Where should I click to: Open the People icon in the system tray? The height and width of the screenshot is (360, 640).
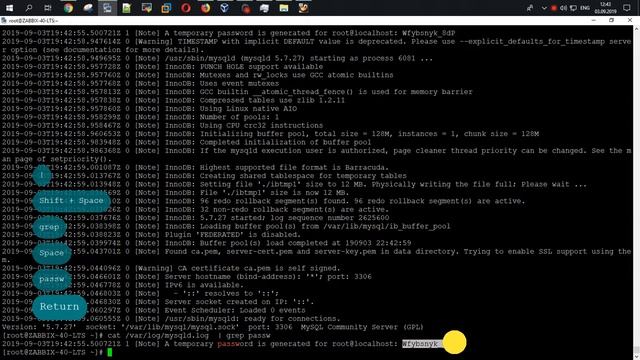pos(530,8)
